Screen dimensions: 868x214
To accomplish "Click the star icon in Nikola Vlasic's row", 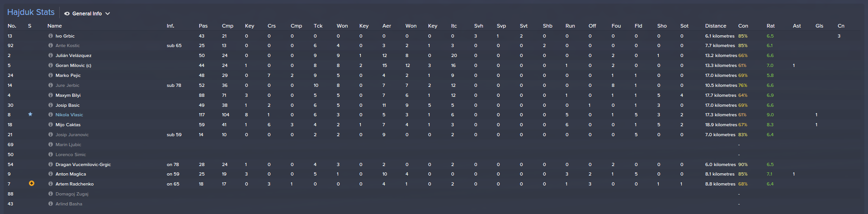I will (30, 114).
